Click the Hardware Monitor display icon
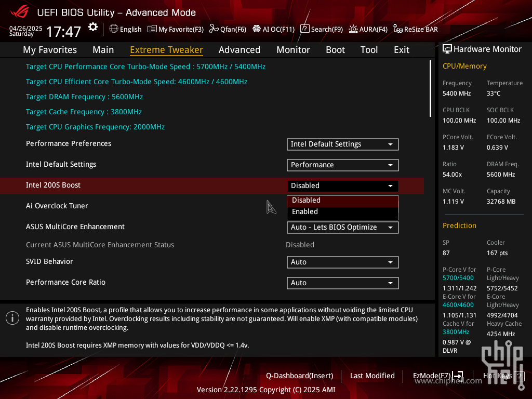Viewport: 532px width, 399px height. (447, 49)
